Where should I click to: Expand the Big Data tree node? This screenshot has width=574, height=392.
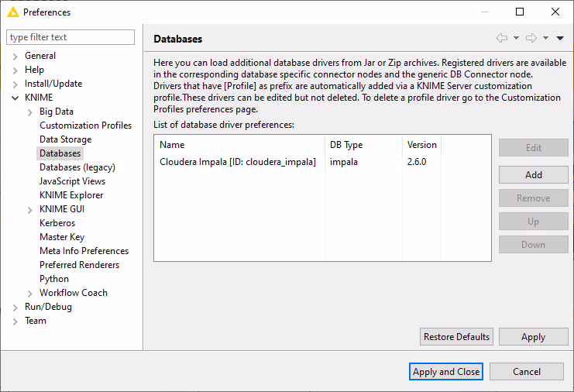point(30,112)
